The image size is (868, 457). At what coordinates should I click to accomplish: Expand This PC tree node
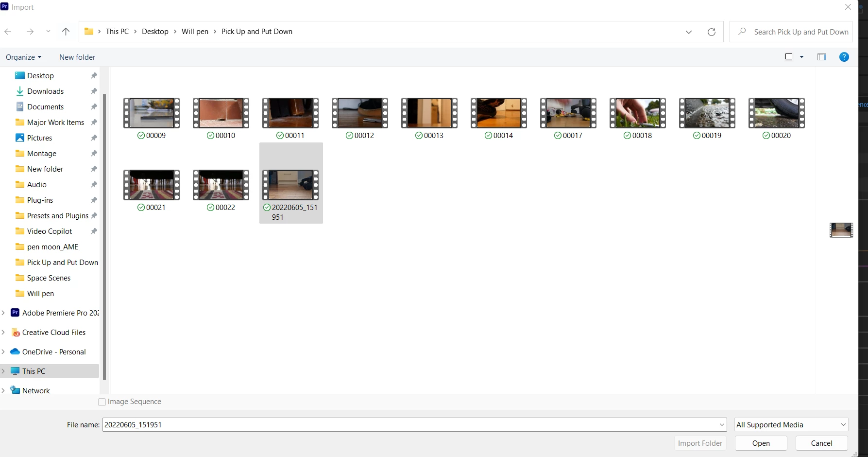click(x=3, y=371)
